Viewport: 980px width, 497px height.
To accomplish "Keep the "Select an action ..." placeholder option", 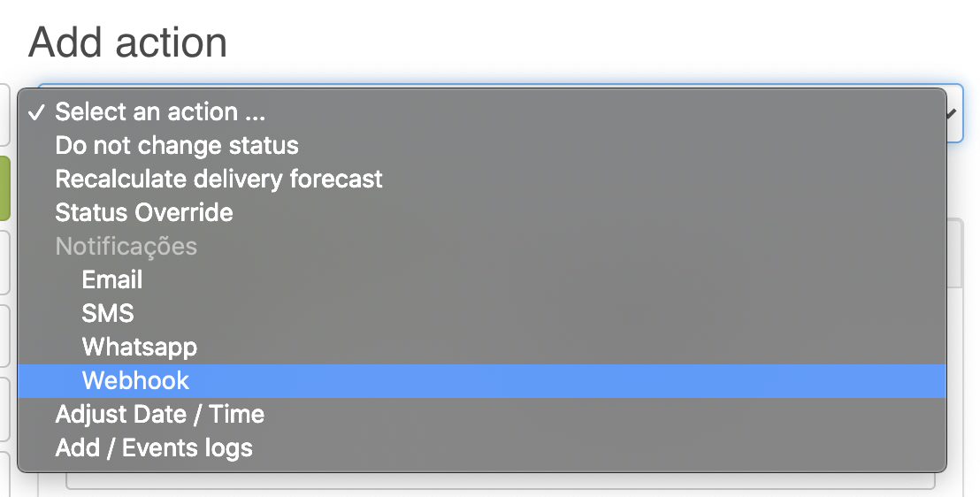I will click(x=160, y=112).
